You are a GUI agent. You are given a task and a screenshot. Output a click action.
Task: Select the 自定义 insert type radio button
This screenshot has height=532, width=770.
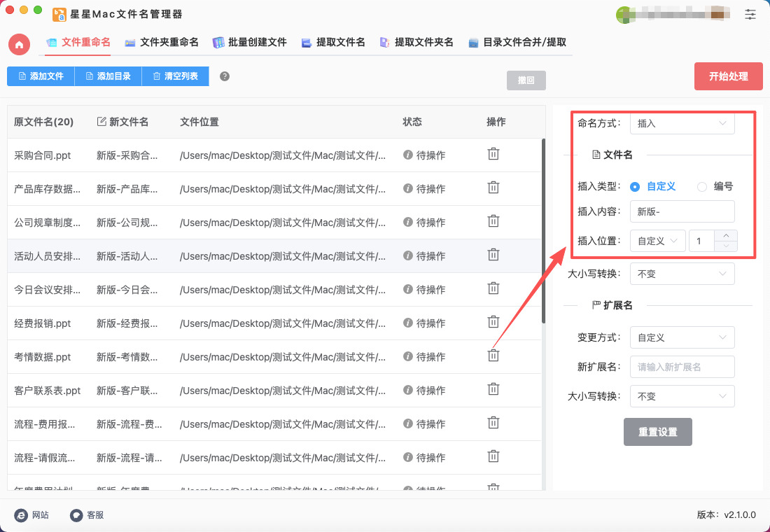(x=635, y=187)
